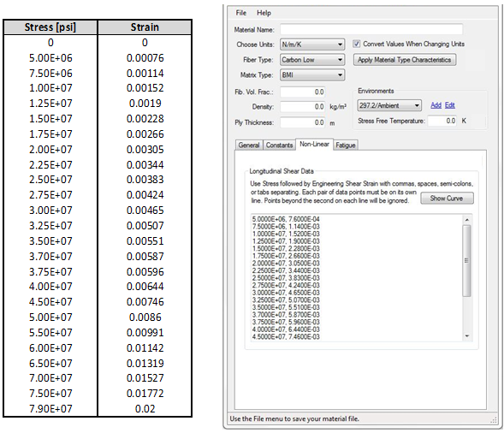
Task: Click the Density input field
Action: 302,106
